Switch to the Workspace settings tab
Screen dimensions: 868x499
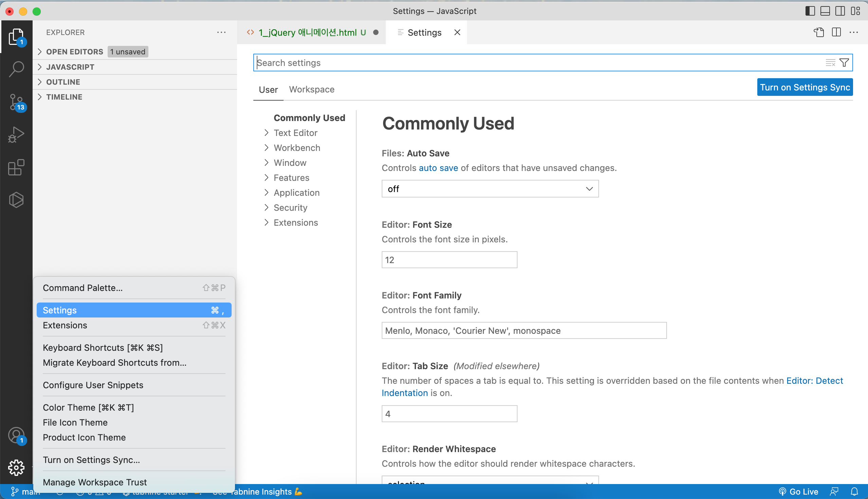311,89
